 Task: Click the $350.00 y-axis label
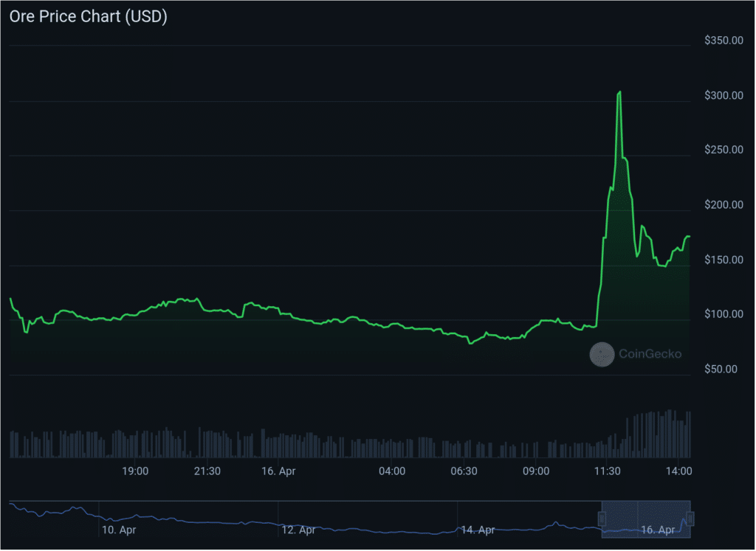(724, 41)
